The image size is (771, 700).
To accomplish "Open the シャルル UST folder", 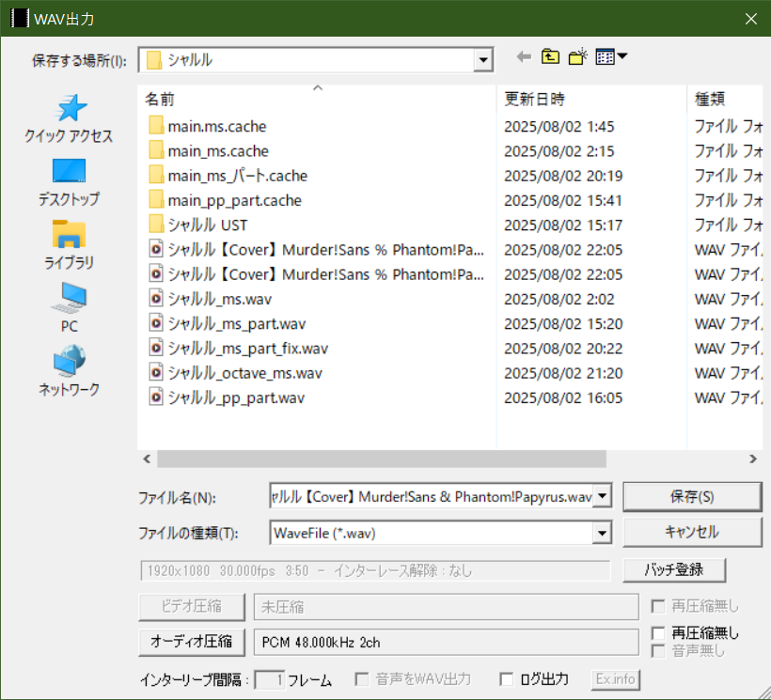I will point(207,225).
